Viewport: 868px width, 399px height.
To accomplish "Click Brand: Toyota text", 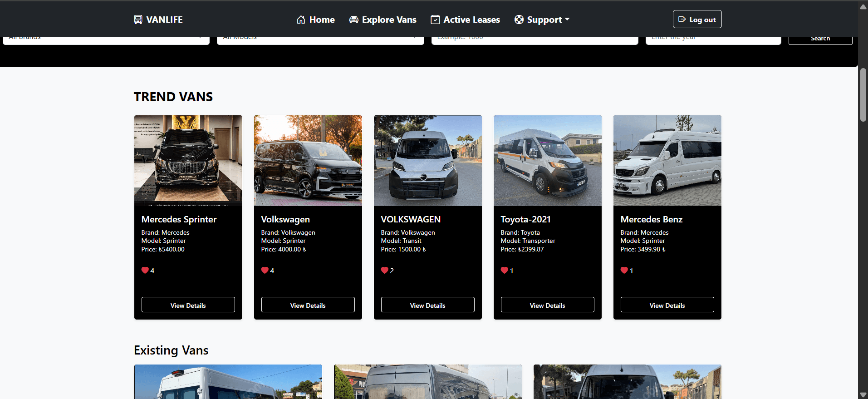I will point(520,232).
